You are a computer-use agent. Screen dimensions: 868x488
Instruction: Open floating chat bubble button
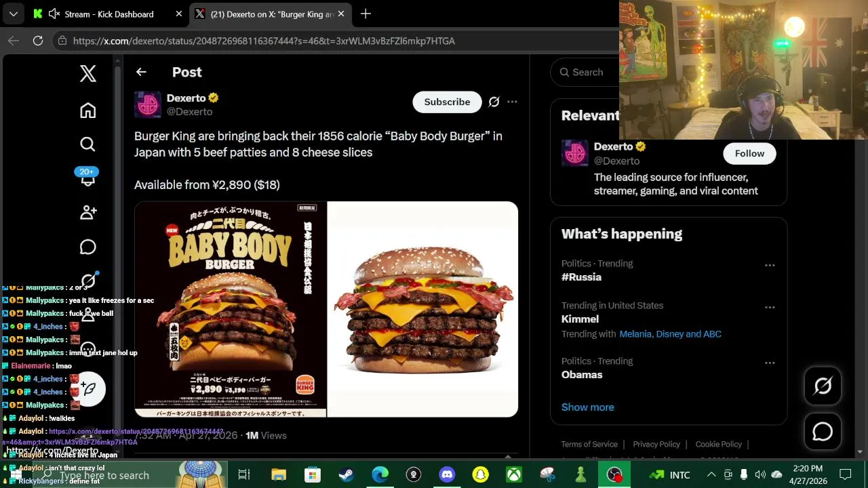coord(823,431)
